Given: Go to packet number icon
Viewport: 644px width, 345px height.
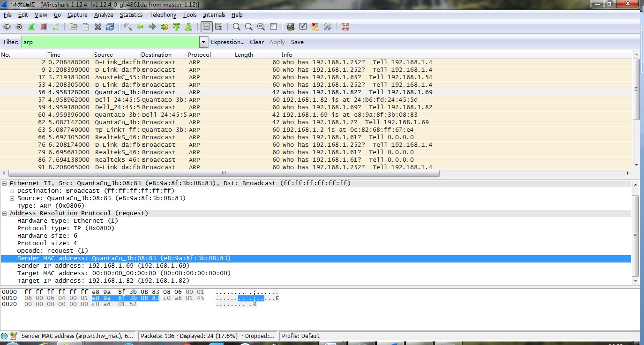Looking at the screenshot, I should pyautogui.click(x=165, y=27).
